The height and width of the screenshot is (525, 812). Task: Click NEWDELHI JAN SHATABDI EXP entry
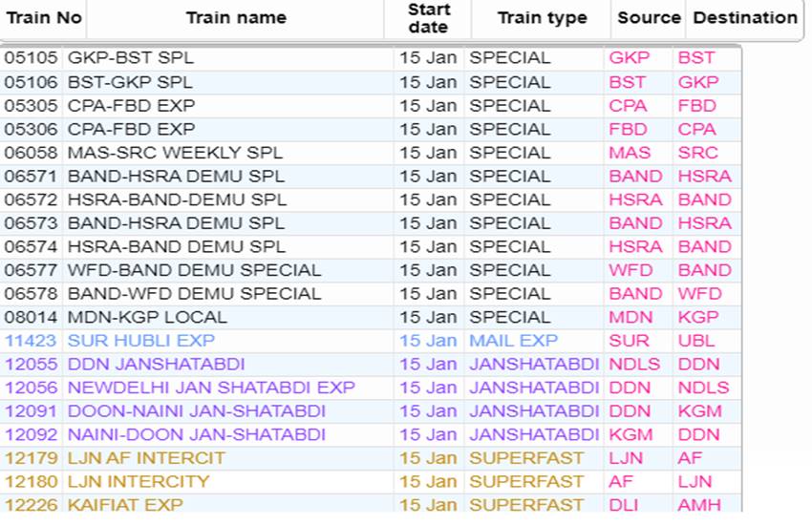[210, 388]
